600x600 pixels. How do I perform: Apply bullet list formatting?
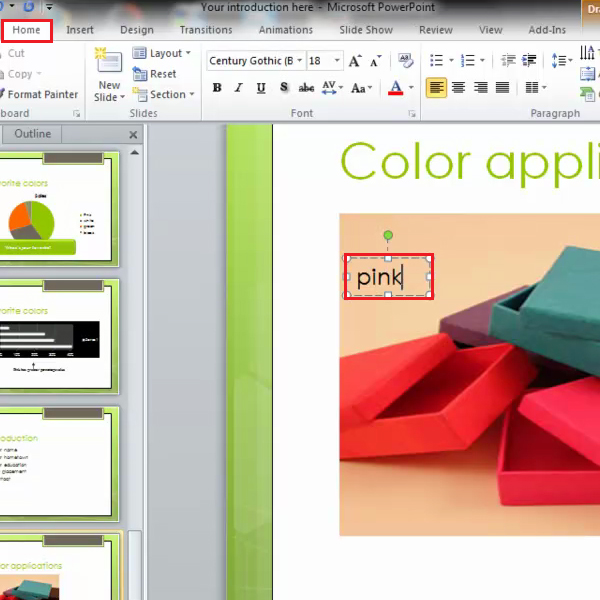(x=436, y=60)
